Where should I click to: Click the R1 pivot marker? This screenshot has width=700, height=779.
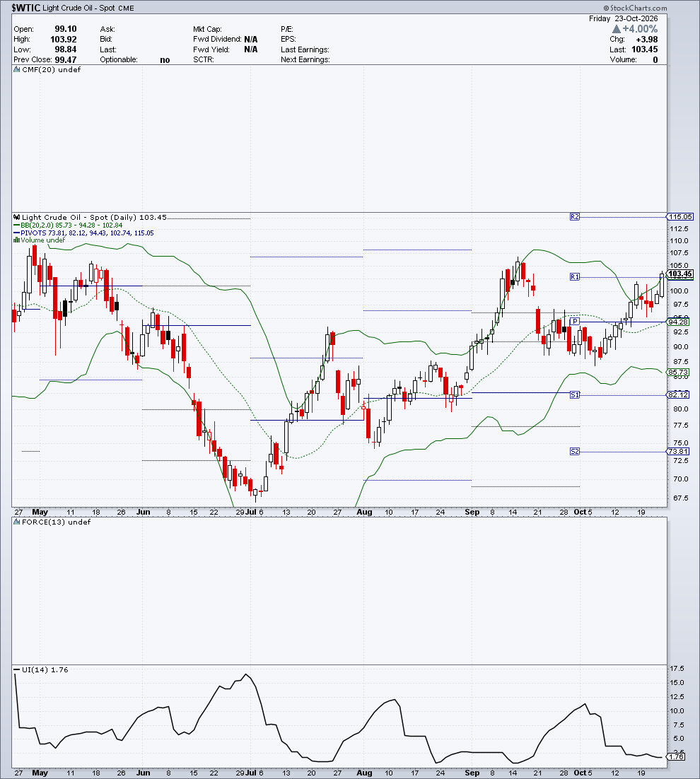[x=575, y=276]
